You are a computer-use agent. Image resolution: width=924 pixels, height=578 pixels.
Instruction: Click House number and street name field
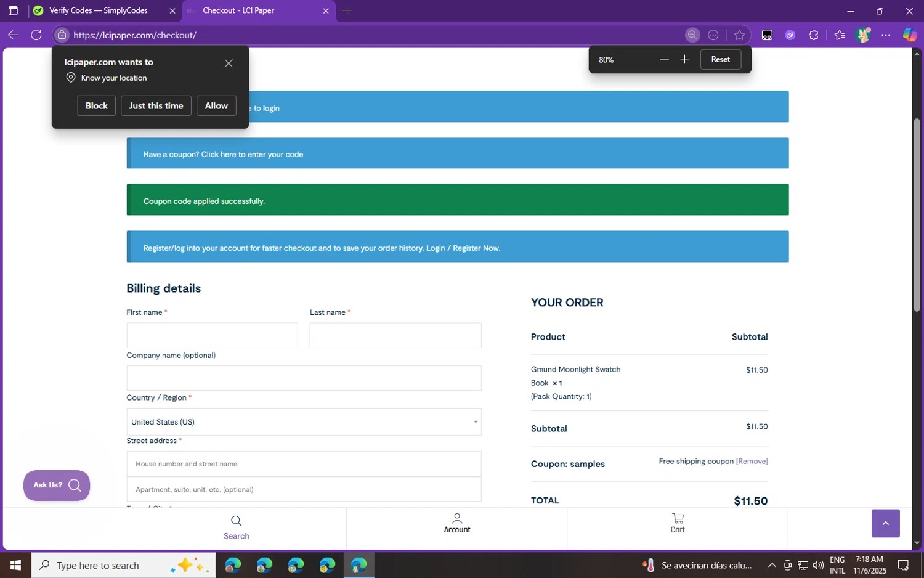coord(304,464)
